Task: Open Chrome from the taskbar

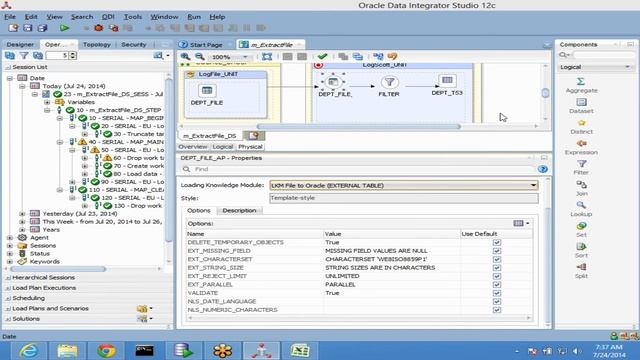Action: tap(106, 350)
